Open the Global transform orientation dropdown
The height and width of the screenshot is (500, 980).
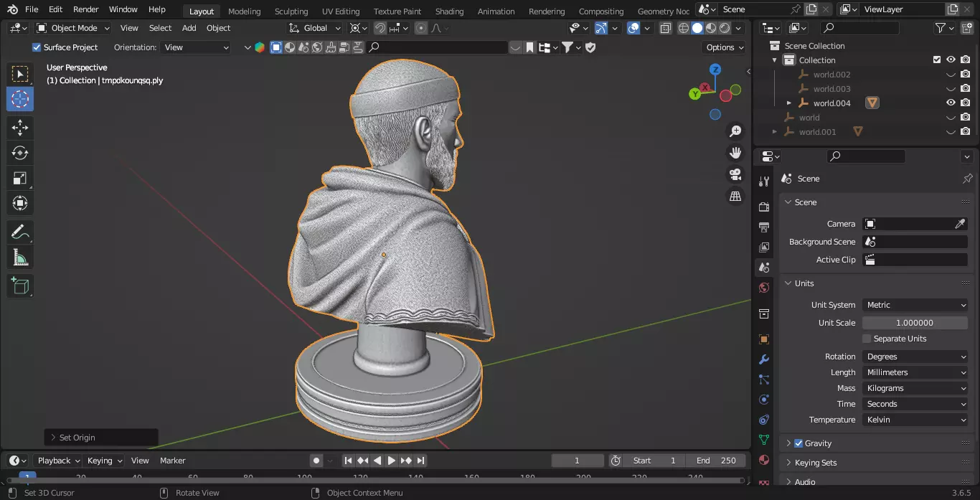(x=315, y=28)
